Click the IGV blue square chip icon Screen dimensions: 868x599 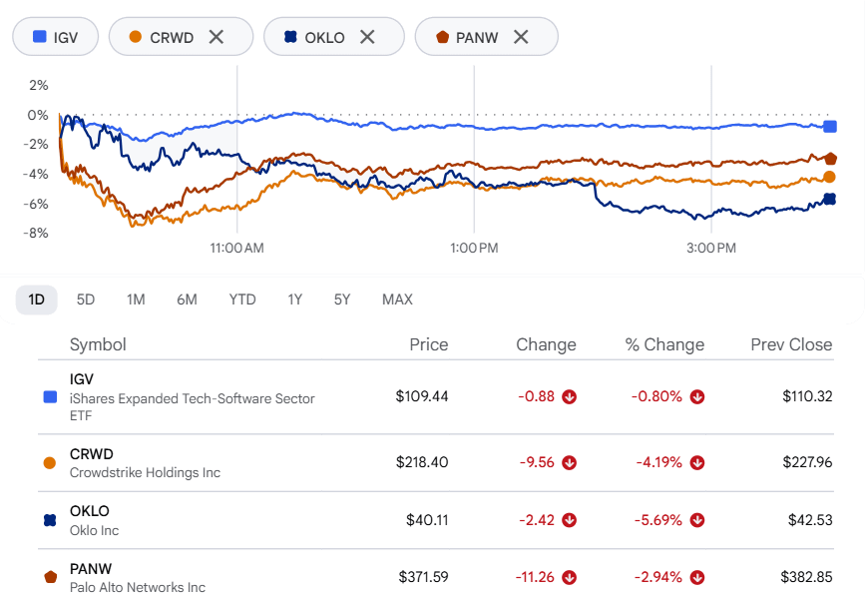click(x=40, y=37)
